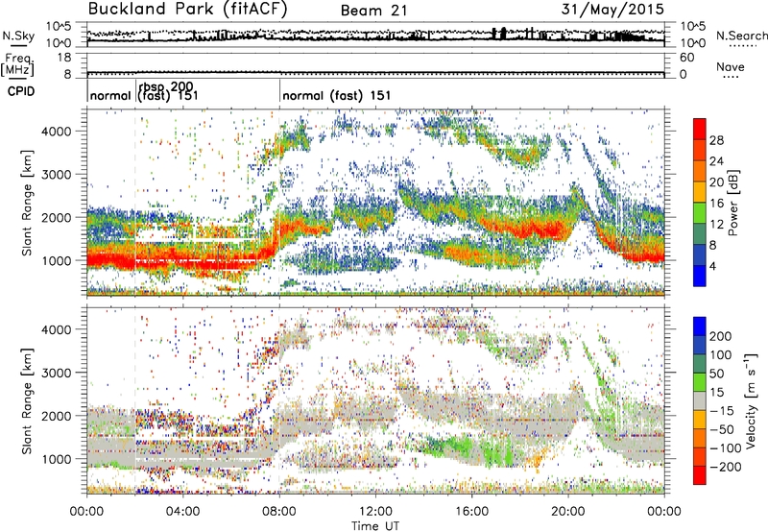This screenshot has height=532, width=768.
Task: Click the '-200' tick on velocity colorbar
Action: click(725, 467)
